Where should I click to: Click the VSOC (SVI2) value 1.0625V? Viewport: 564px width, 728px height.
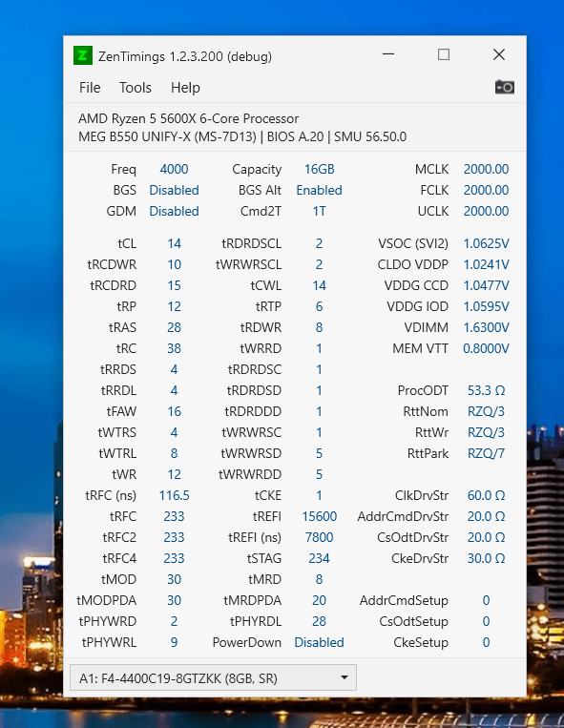486,243
